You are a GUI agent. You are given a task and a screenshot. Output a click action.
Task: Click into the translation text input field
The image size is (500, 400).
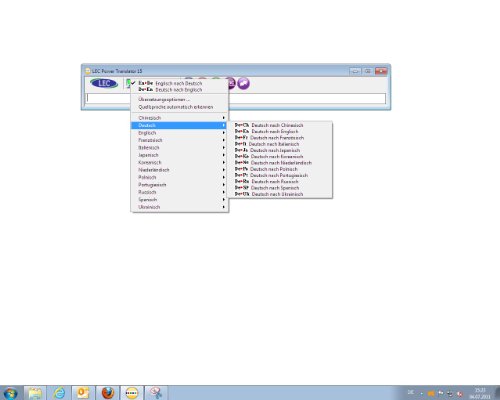coord(236,98)
